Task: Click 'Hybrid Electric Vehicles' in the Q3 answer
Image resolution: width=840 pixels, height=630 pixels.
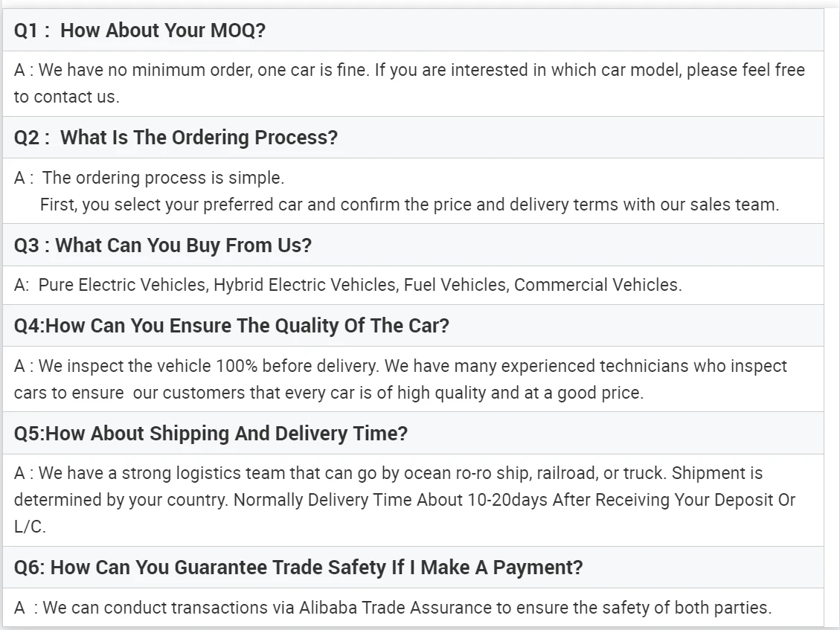Action: pyautogui.click(x=306, y=285)
